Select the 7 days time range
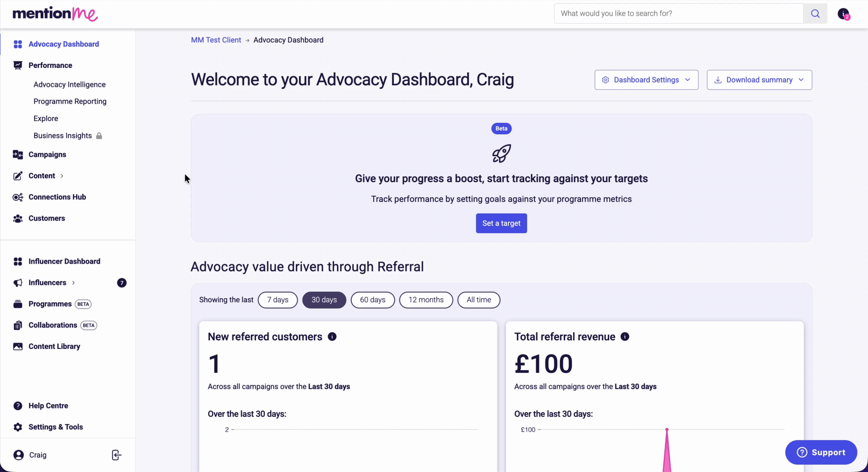The image size is (868, 472). (278, 300)
